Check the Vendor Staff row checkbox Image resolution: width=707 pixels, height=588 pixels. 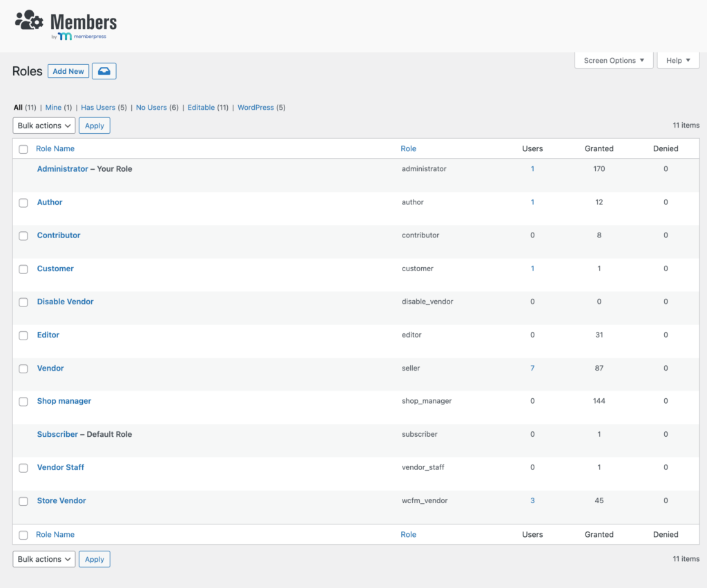pos(23,468)
